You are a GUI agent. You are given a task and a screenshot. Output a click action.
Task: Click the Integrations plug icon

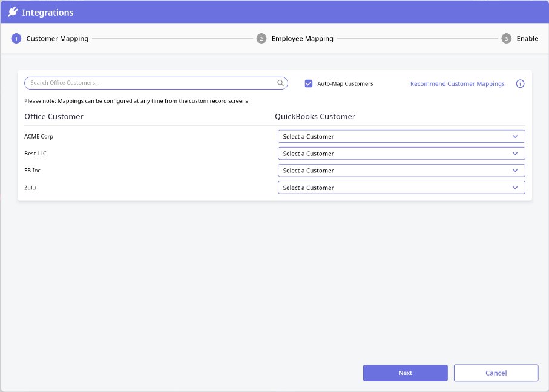(x=13, y=12)
